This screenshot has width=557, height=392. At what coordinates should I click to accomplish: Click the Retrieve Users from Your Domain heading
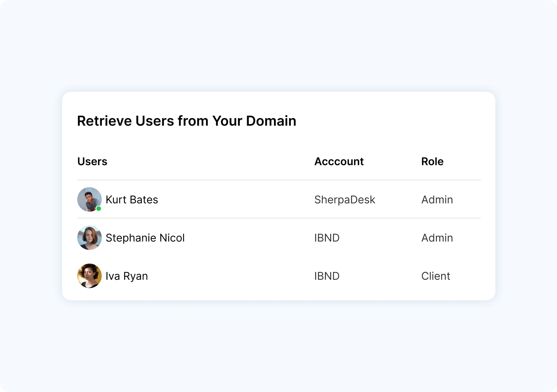187,121
